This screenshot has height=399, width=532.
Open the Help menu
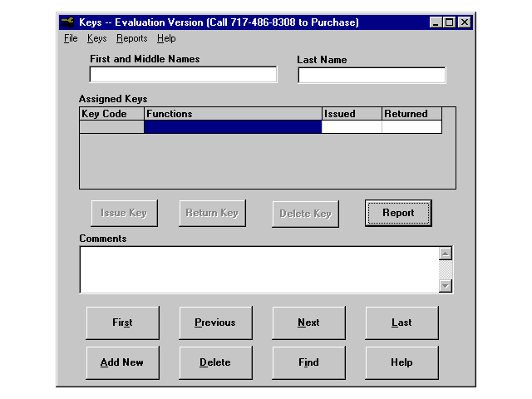click(166, 38)
